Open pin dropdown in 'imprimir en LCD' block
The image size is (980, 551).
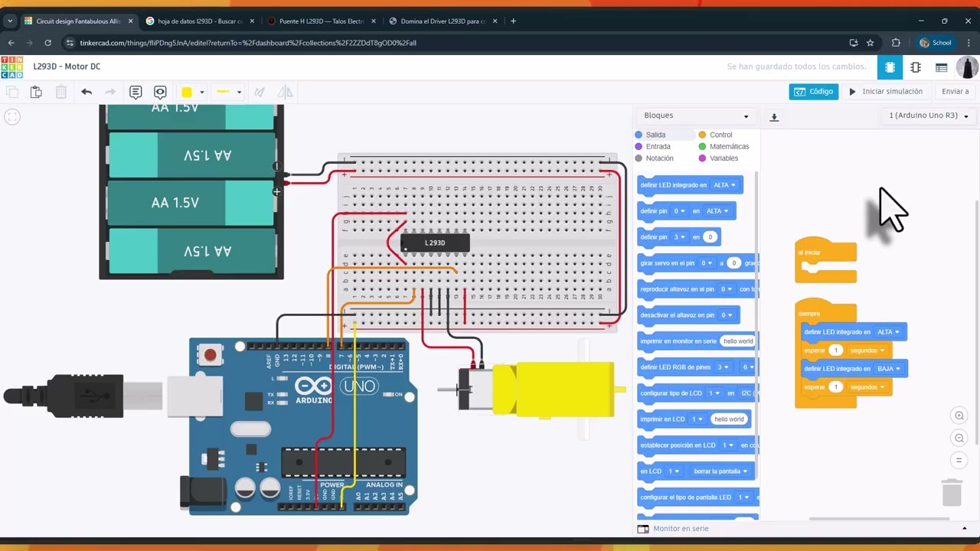[697, 419]
